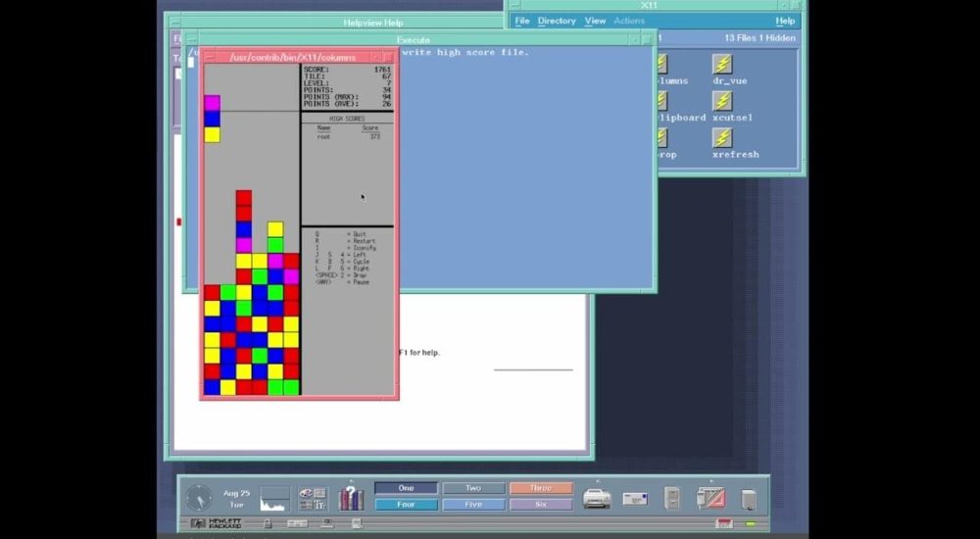Click the LEVEL: 7 line in columns
This screenshot has width=980, height=539.
coord(347,83)
